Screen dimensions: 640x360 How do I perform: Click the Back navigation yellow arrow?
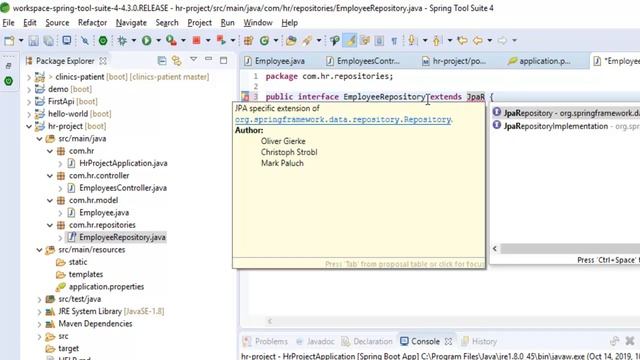(478, 40)
